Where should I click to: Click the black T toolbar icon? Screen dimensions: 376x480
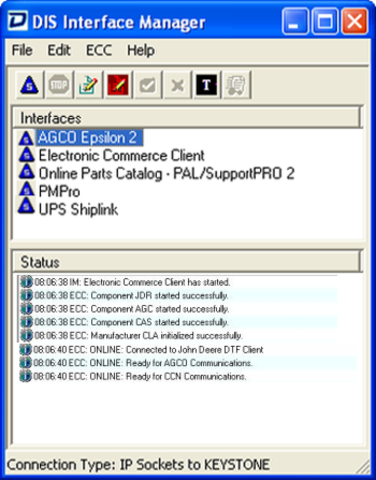[x=206, y=85]
